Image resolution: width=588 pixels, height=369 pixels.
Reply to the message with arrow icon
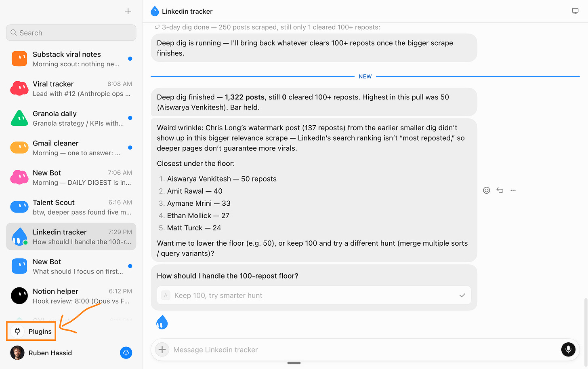point(500,190)
